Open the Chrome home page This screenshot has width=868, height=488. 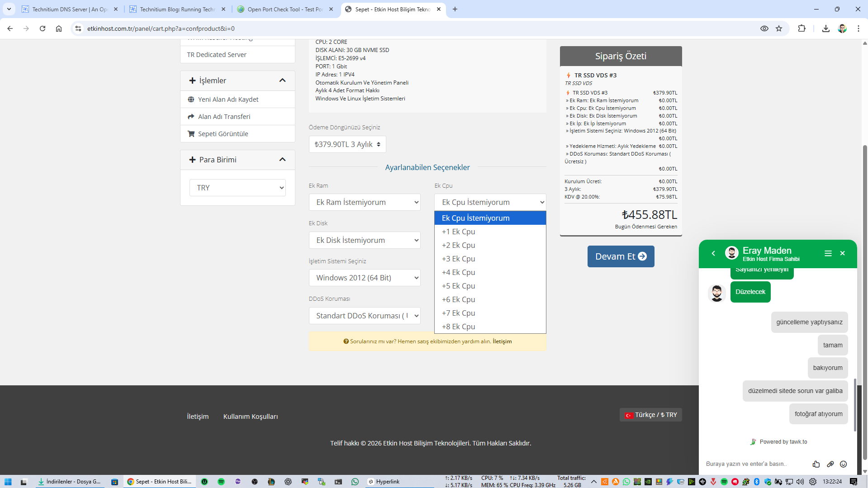click(x=59, y=28)
